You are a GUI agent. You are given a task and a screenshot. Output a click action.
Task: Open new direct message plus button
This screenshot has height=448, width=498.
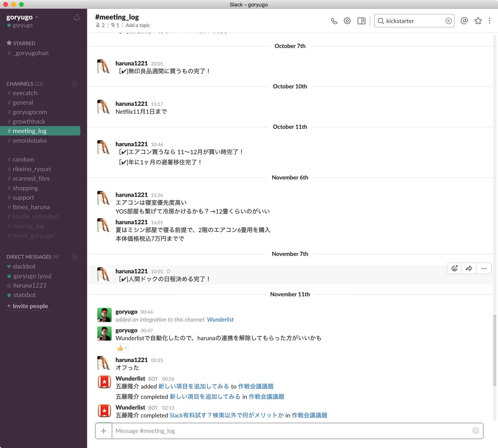pos(75,257)
